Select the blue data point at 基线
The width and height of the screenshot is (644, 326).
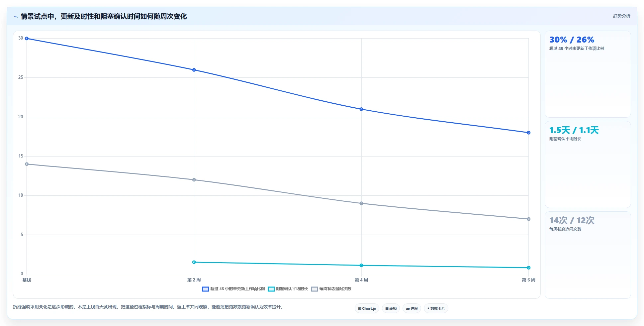pyautogui.click(x=27, y=39)
